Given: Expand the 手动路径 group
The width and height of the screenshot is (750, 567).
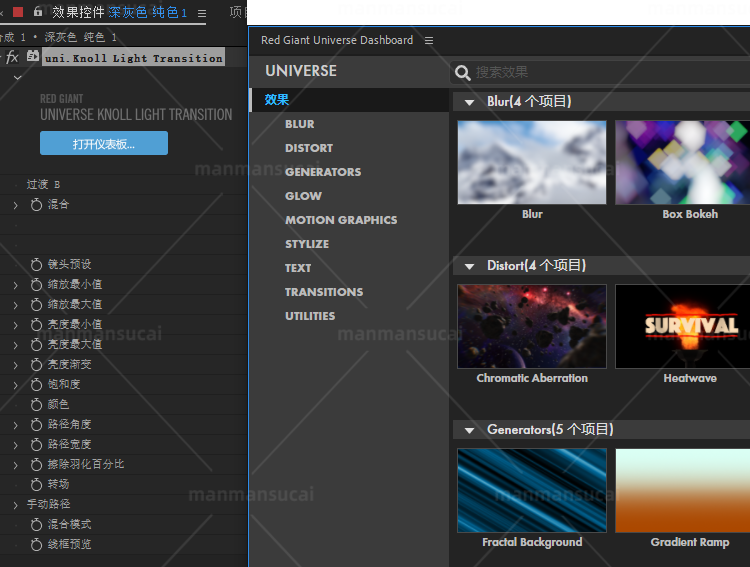Looking at the screenshot, I should click(x=16, y=505).
